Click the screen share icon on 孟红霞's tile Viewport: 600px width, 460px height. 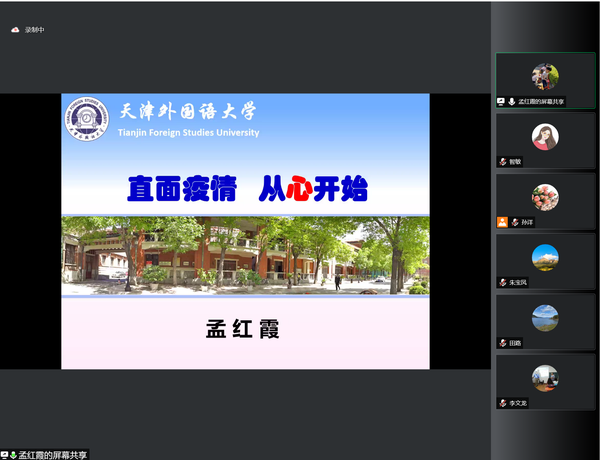(x=501, y=102)
